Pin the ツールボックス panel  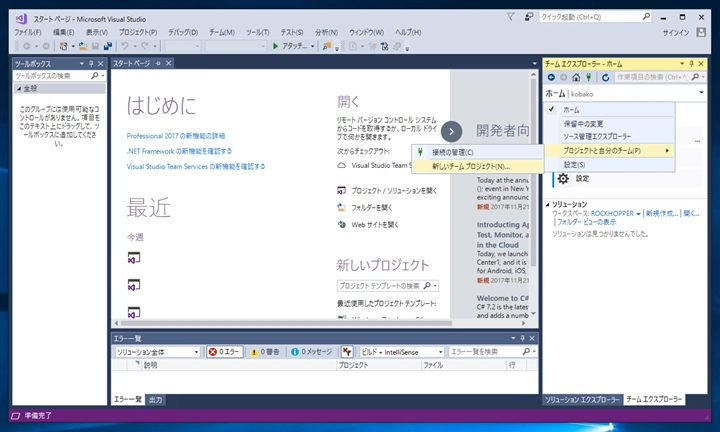coord(91,63)
